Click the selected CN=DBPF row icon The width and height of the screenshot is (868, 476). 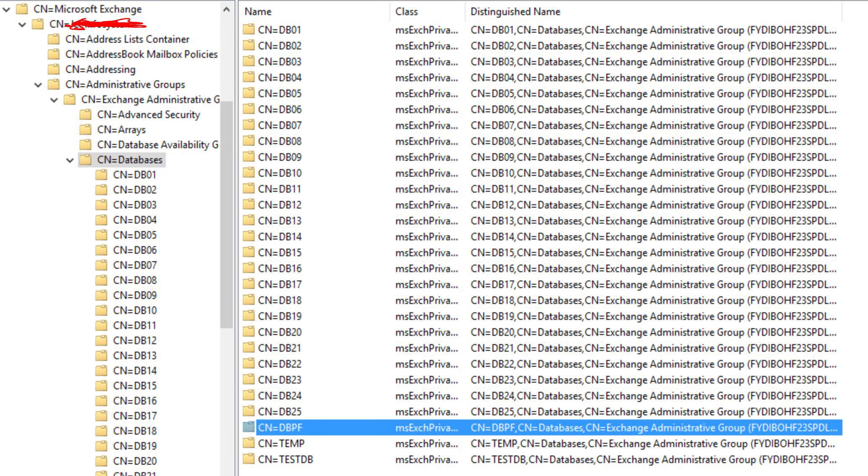click(x=249, y=427)
